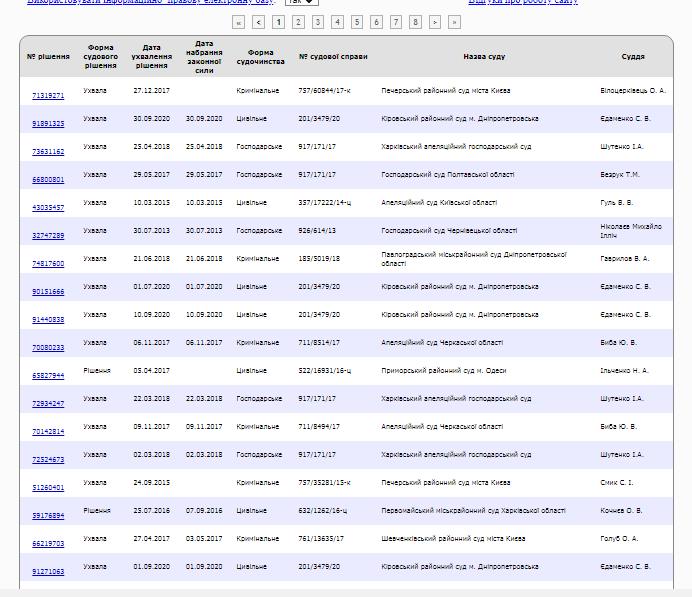The width and height of the screenshot is (692, 597).
Task: Click the '№ рішення' column header
Action: coord(47,57)
